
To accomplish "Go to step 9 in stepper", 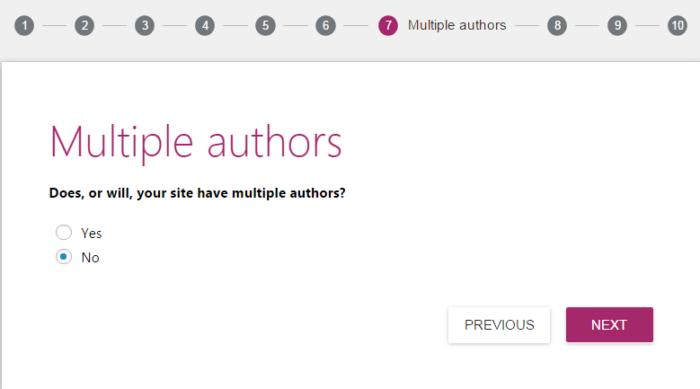I will [617, 25].
